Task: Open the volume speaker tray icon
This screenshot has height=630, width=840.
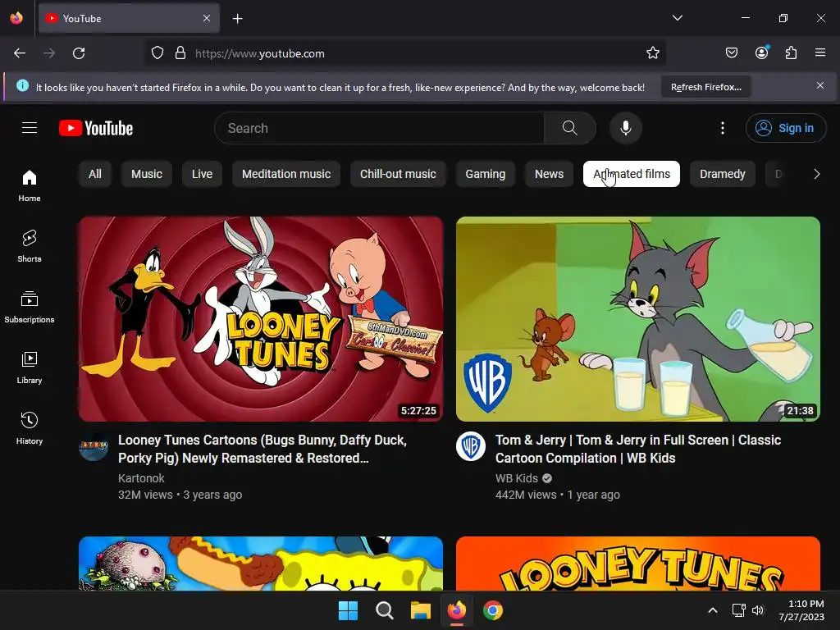Action: [x=757, y=610]
